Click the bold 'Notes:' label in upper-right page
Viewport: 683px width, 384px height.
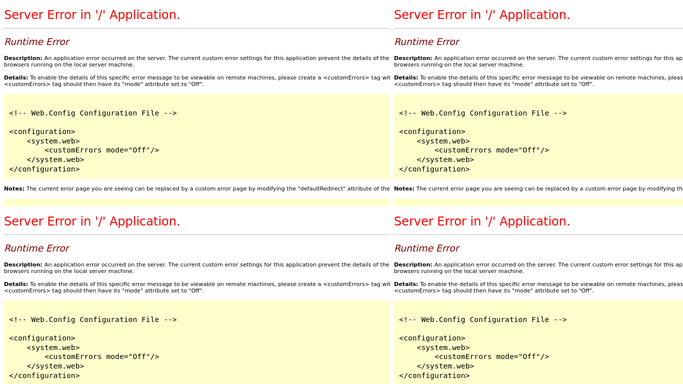coord(404,189)
